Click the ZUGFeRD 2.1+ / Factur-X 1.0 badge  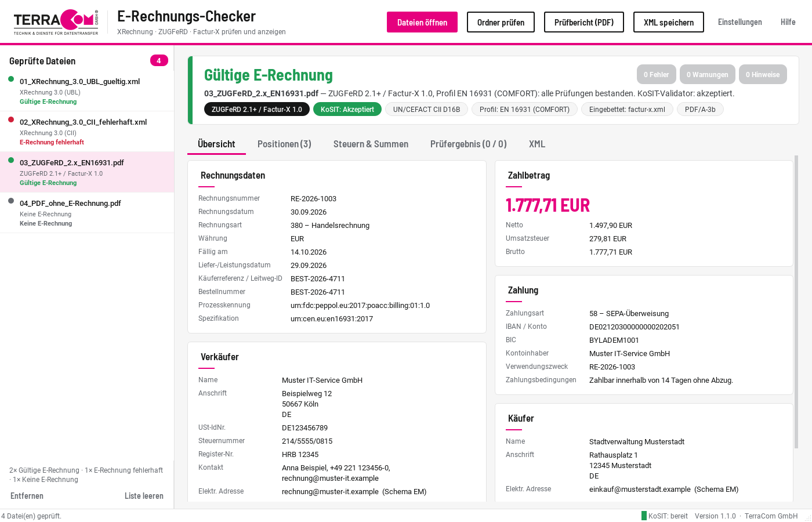pyautogui.click(x=257, y=109)
